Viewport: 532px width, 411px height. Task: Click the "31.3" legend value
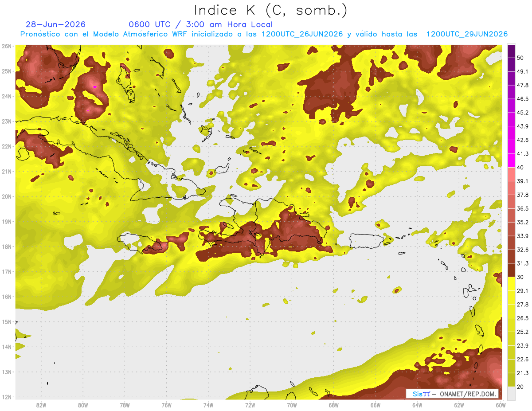pyautogui.click(x=522, y=263)
